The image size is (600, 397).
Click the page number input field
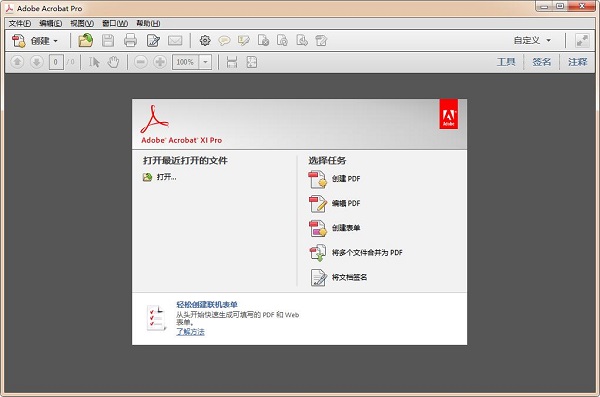tap(56, 62)
